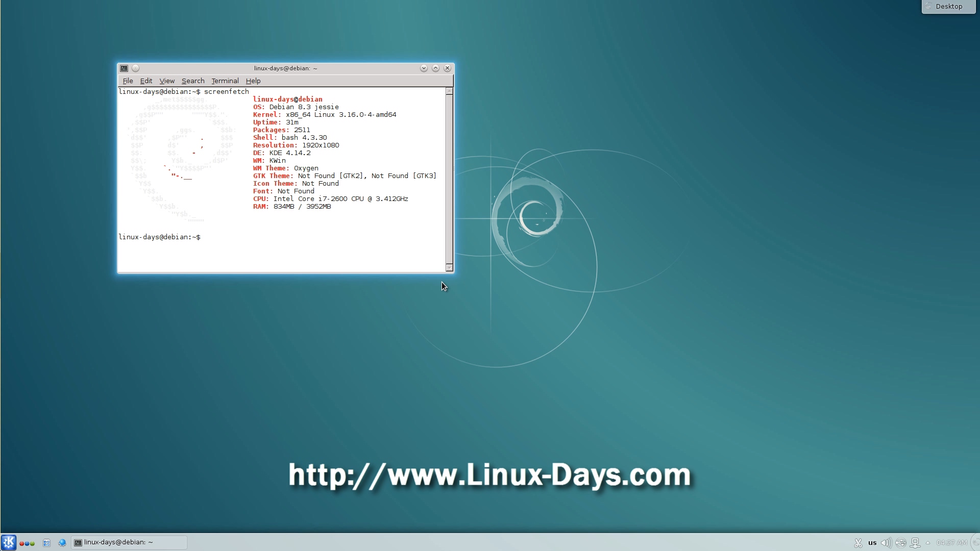The height and width of the screenshot is (551, 980).
Task: Open the Desktop toolbox button
Action: pyautogui.click(x=948, y=7)
